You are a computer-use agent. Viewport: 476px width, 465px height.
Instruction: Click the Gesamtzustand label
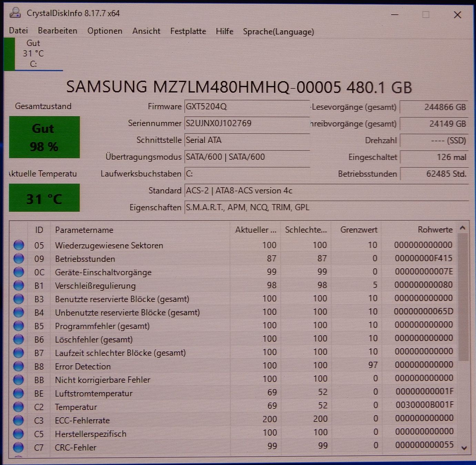click(43, 106)
